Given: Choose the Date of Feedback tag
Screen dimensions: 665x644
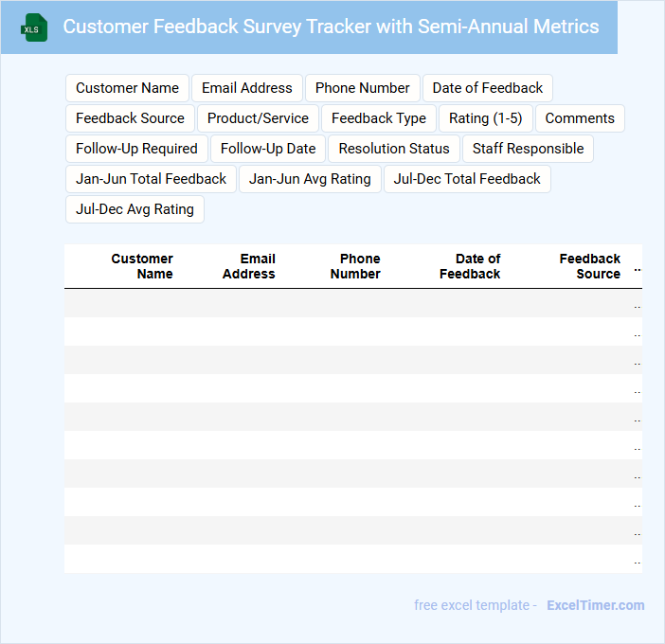Looking at the screenshot, I should pyautogui.click(x=487, y=88).
